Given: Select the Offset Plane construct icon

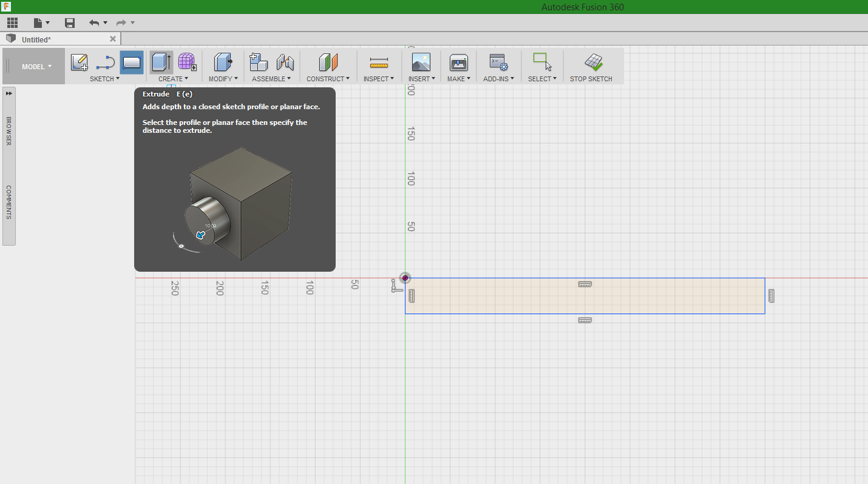Looking at the screenshot, I should pyautogui.click(x=328, y=62).
